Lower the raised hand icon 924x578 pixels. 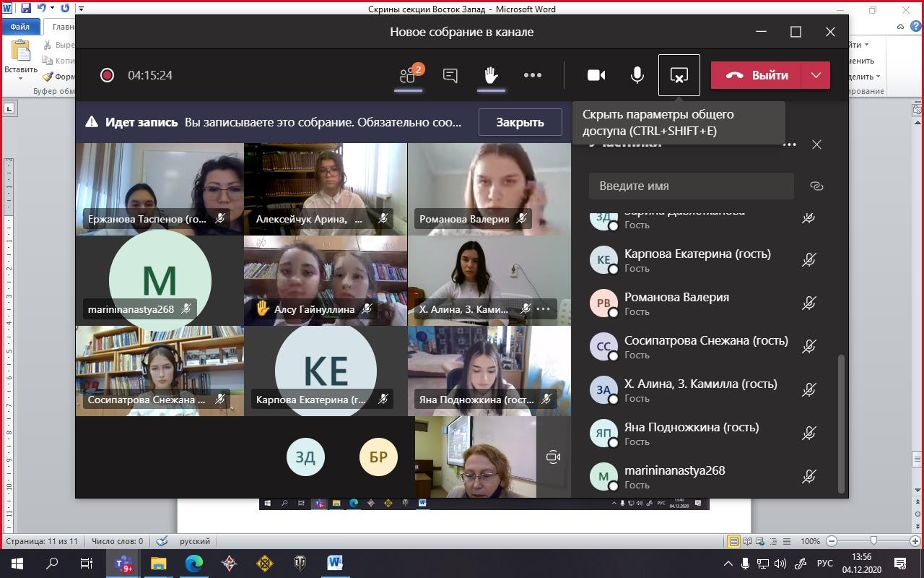491,75
